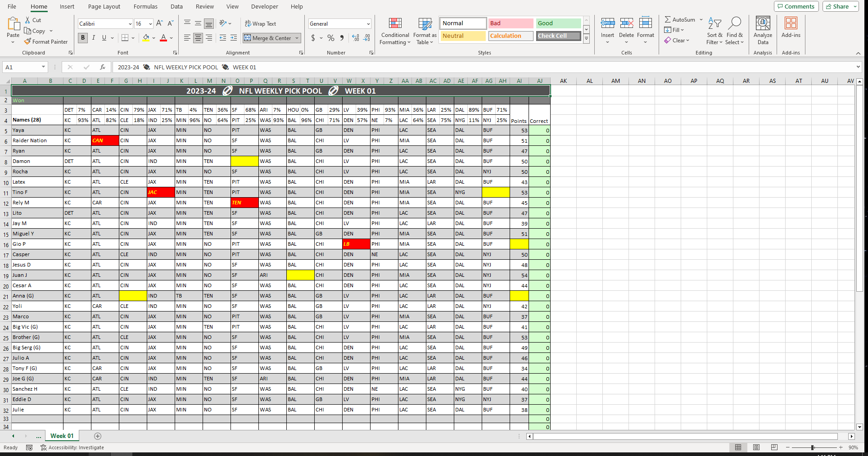Expand the formula bar

tap(858, 67)
